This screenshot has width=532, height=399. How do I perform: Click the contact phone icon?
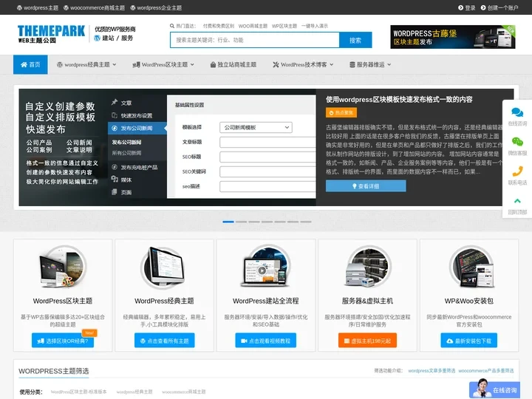pos(517,171)
